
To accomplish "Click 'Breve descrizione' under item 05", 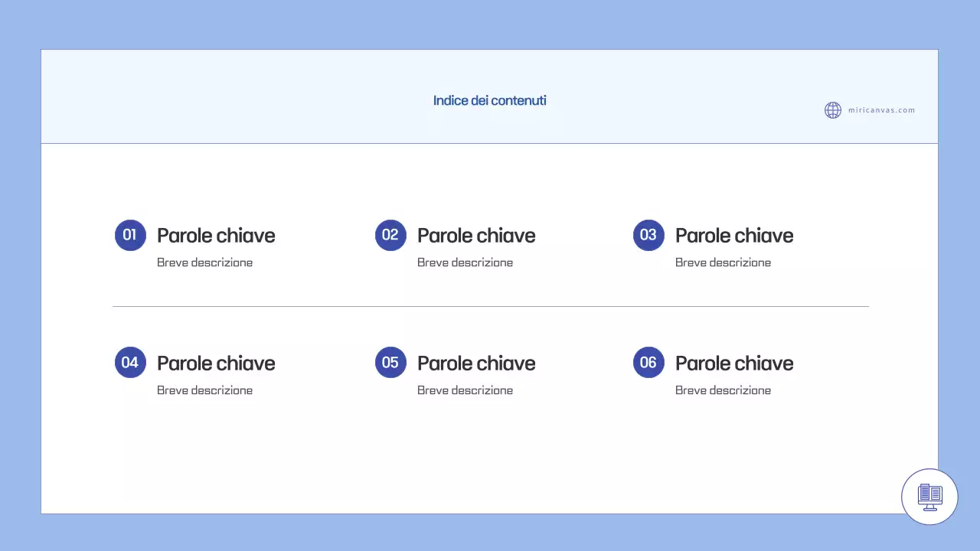I will click(x=465, y=390).
